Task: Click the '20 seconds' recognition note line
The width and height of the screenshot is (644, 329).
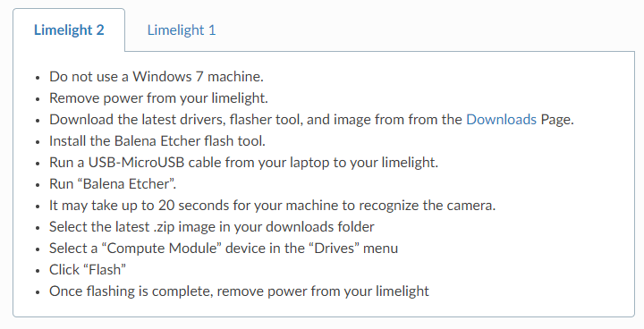Action: [272, 206]
